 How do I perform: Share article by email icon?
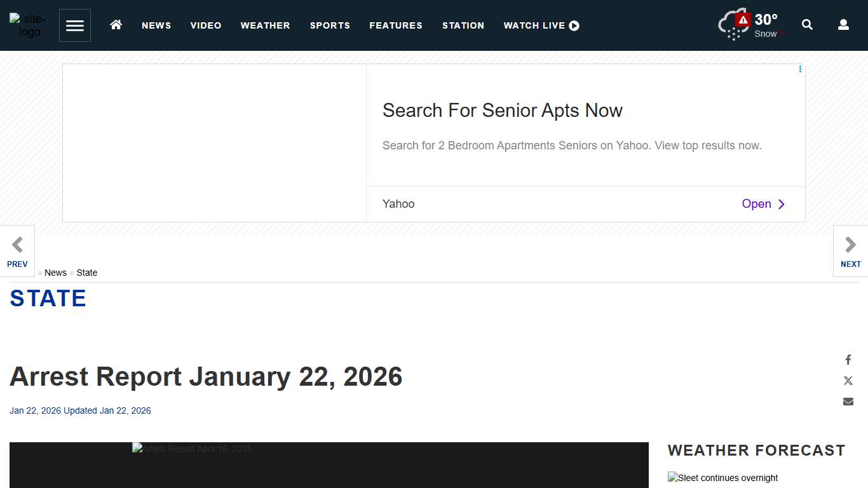coord(848,402)
